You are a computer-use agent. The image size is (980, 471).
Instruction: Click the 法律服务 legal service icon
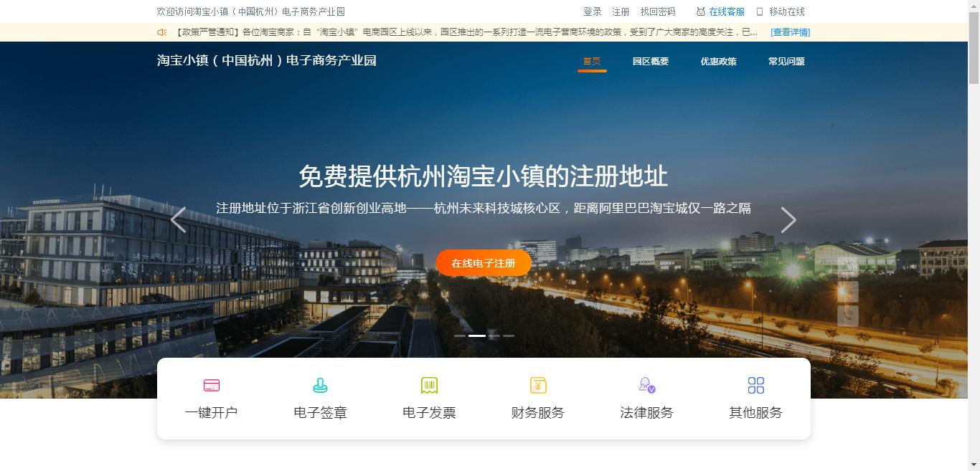tap(646, 385)
